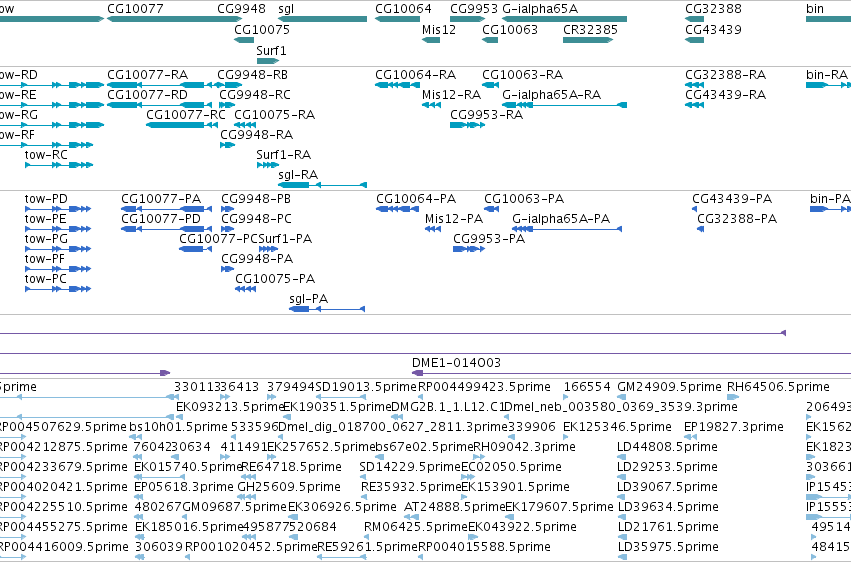The image size is (851, 562).
Task: Click the tow-PG protein label
Action: pyautogui.click(x=46, y=239)
